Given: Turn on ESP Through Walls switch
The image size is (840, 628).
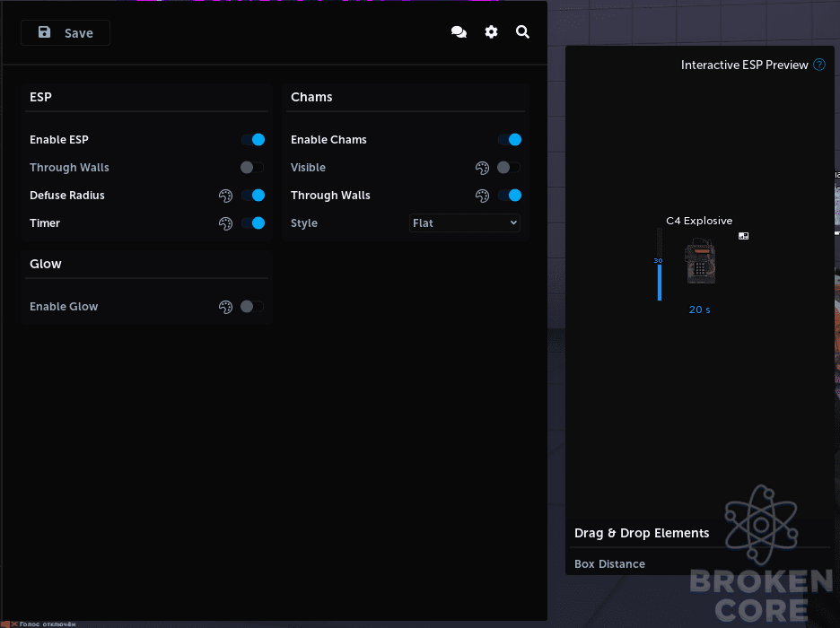Looking at the screenshot, I should pyautogui.click(x=252, y=168).
